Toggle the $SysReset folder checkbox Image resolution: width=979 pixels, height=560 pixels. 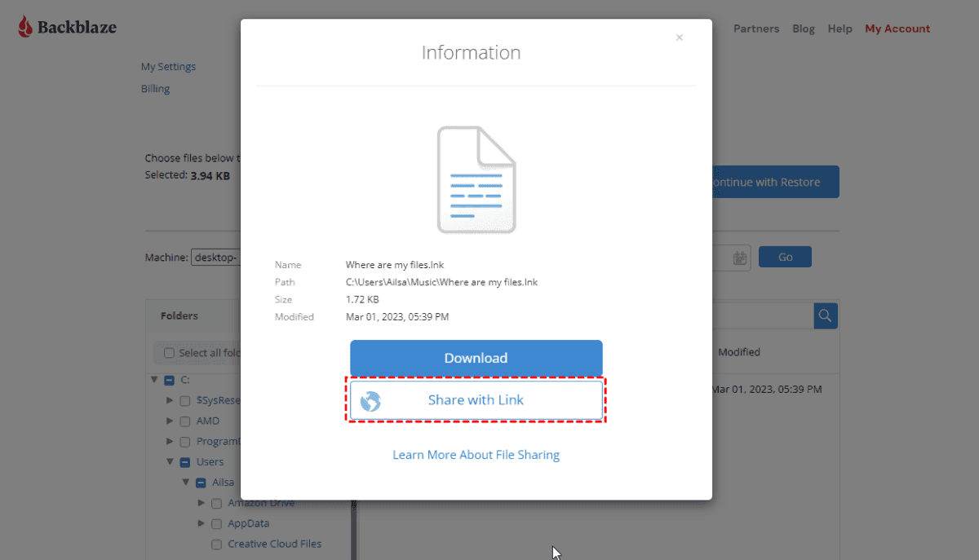pos(185,401)
